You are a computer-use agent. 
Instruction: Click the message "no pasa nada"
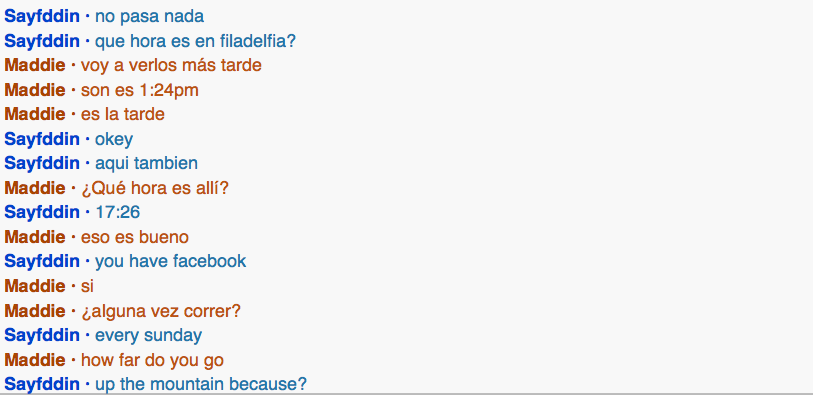(x=149, y=16)
